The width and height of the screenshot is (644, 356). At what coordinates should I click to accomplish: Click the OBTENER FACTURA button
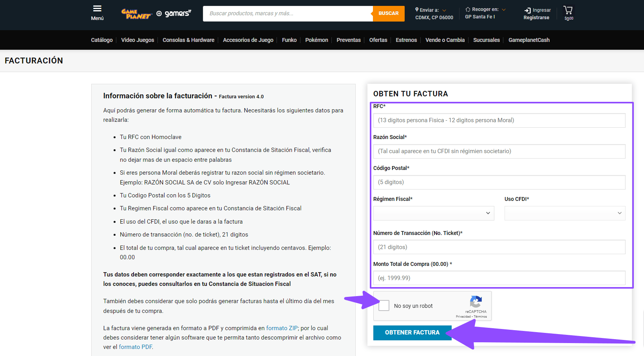(x=412, y=333)
